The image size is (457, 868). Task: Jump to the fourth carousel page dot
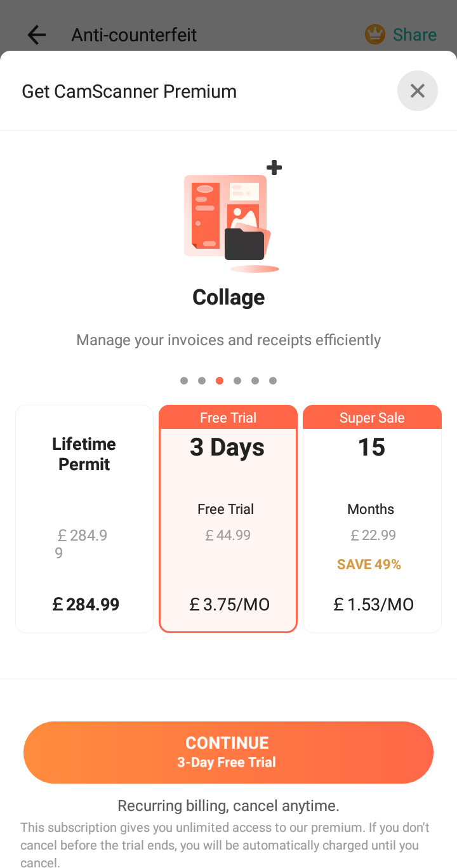click(237, 381)
